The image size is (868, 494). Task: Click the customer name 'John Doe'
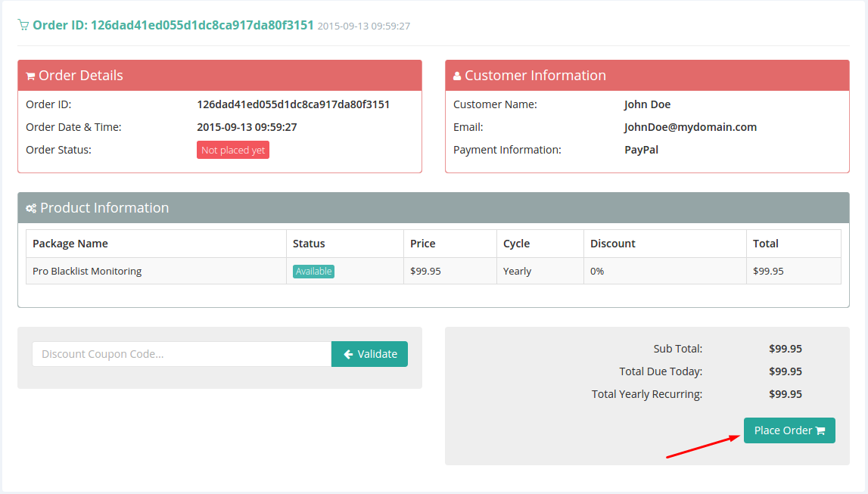647,104
